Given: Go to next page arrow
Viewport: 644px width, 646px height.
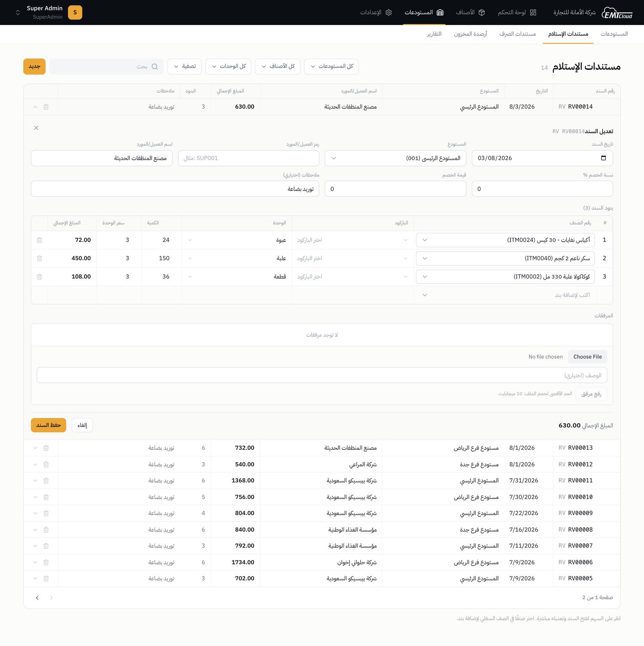Looking at the screenshot, I should click(x=37, y=597).
